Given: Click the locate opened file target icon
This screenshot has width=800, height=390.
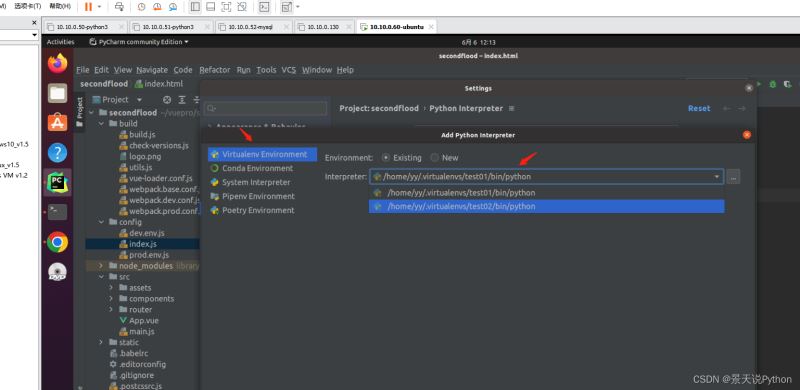Looking at the screenshot, I should pos(167,100).
